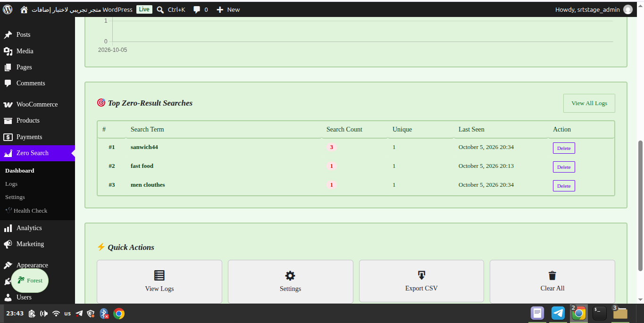Click the Clear All trash icon
The image size is (644, 323).
click(x=552, y=275)
